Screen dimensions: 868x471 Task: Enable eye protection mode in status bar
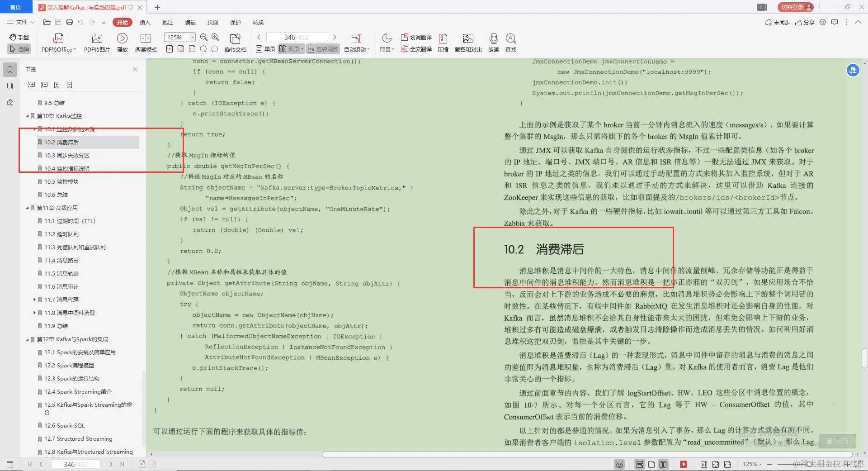click(x=618, y=464)
